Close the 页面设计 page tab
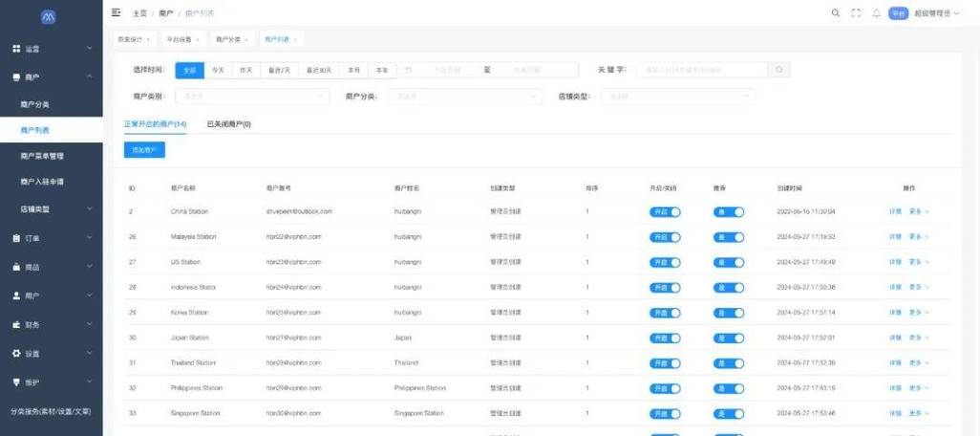The height and width of the screenshot is (436, 980). coord(149,39)
